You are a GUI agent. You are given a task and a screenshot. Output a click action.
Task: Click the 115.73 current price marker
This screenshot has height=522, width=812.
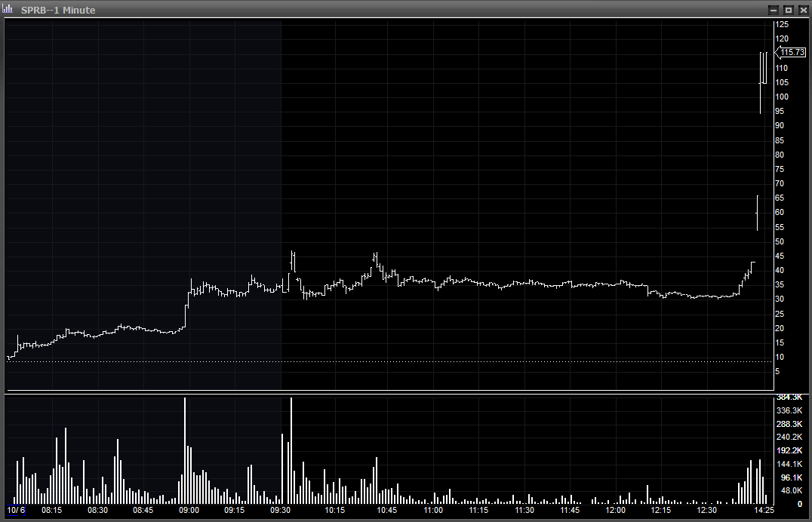(x=792, y=52)
